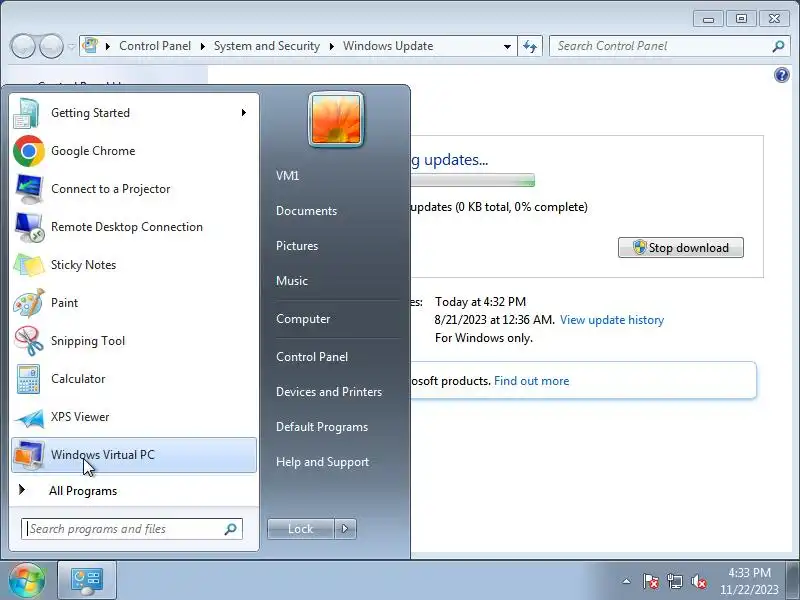
Task: Click the Lock button
Action: (x=301, y=529)
